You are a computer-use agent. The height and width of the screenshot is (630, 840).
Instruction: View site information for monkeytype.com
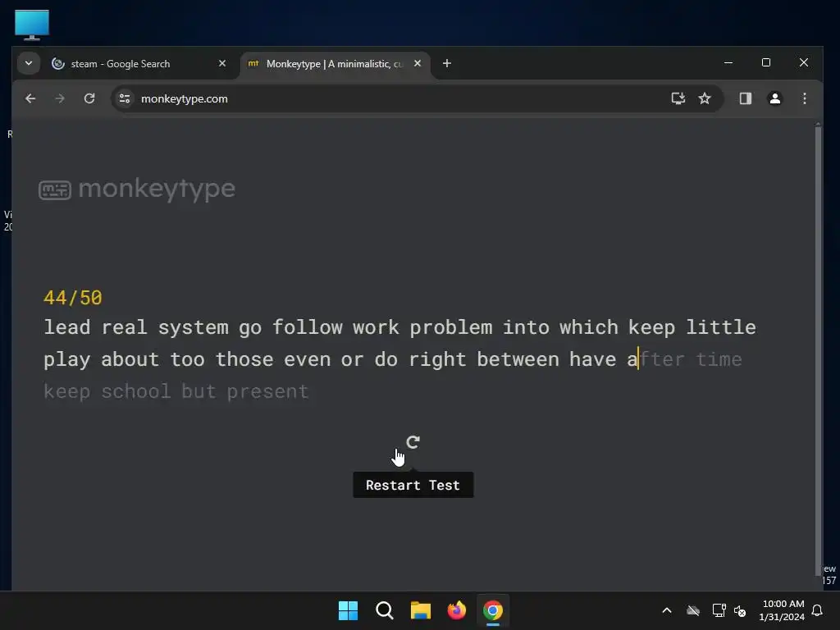[x=125, y=98]
